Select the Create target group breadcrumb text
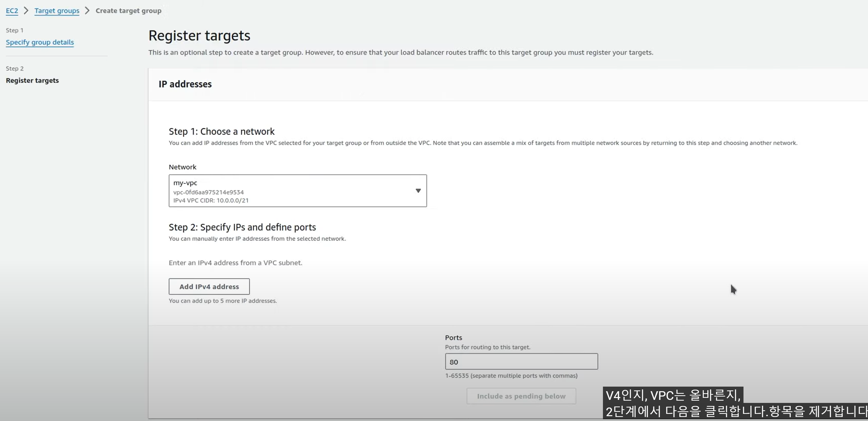The image size is (868, 421). pos(128,11)
